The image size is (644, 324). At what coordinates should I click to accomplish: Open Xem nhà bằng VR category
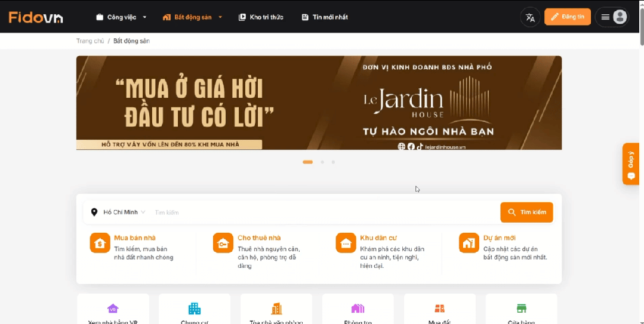(x=113, y=309)
